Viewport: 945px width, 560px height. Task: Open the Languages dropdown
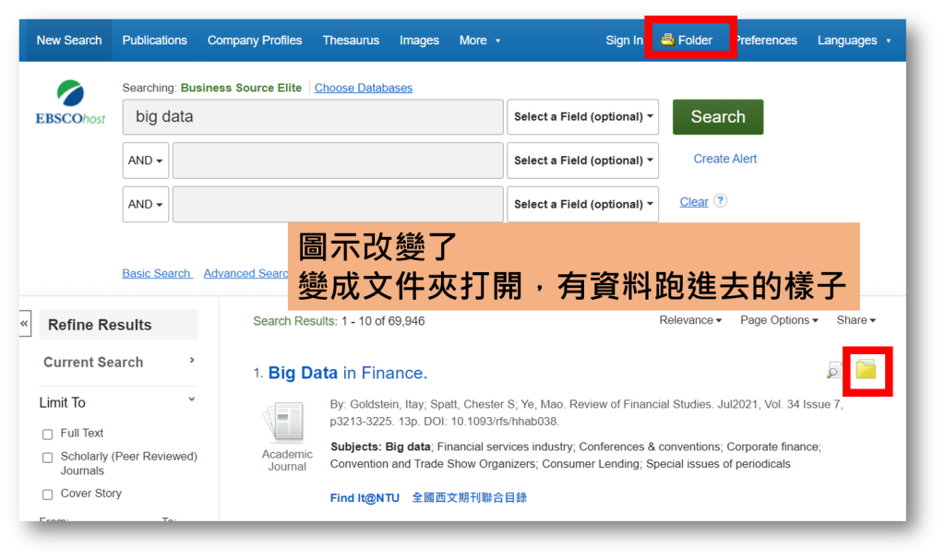click(x=854, y=41)
